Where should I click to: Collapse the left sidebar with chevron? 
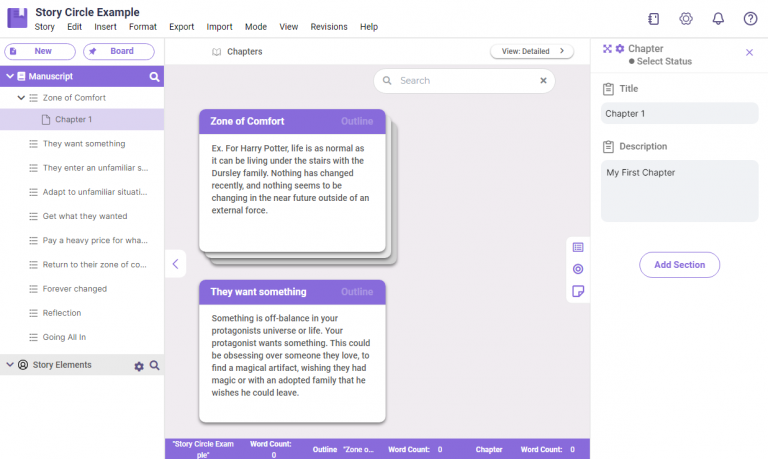(x=175, y=264)
